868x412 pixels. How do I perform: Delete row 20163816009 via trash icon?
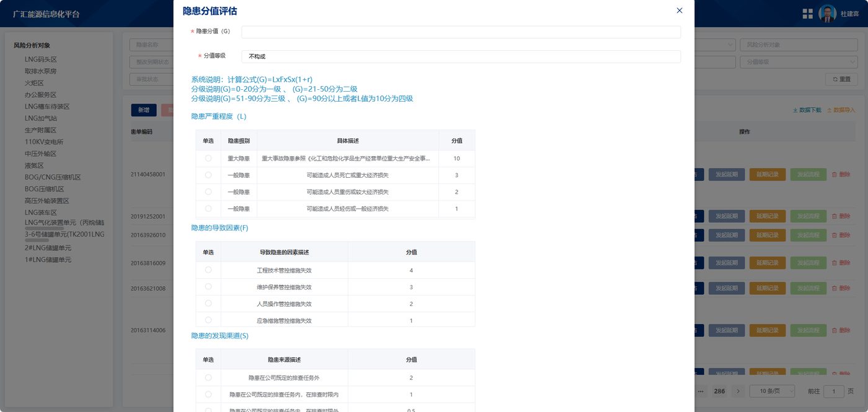click(x=841, y=263)
